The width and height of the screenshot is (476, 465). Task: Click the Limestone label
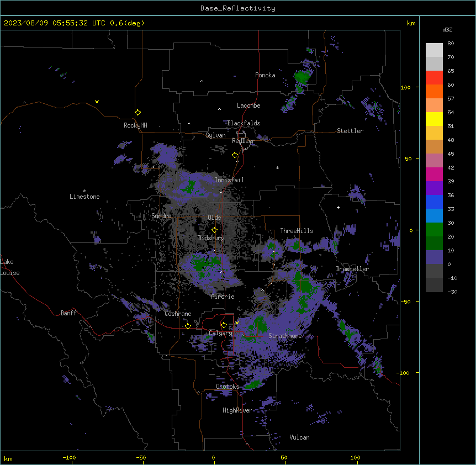click(x=84, y=197)
